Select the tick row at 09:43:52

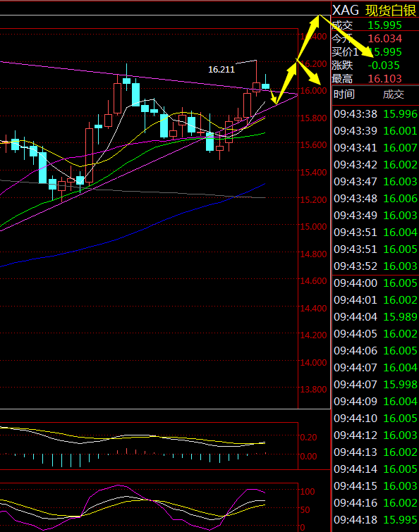point(375,266)
